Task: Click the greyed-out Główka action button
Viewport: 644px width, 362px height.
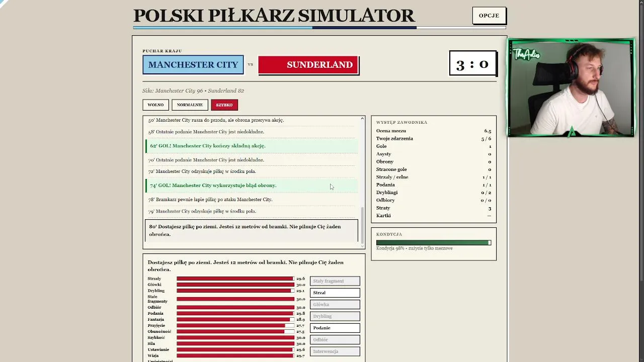Action: 335,304
